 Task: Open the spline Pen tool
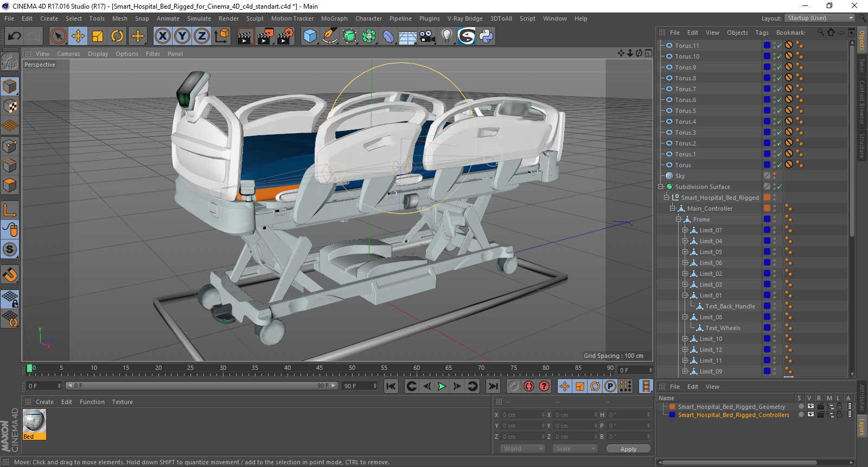329,36
